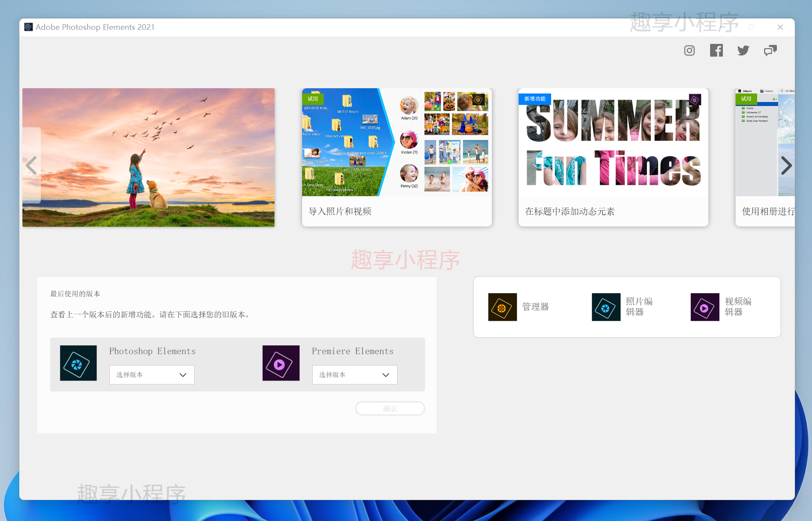The height and width of the screenshot is (521, 812).
Task: Click the 确认 confirm button
Action: coord(390,409)
